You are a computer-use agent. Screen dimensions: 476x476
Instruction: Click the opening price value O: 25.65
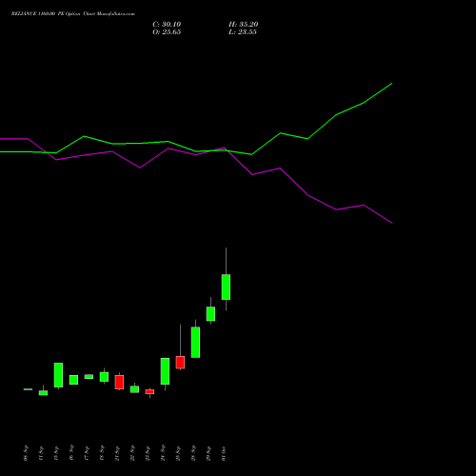[x=167, y=32]
